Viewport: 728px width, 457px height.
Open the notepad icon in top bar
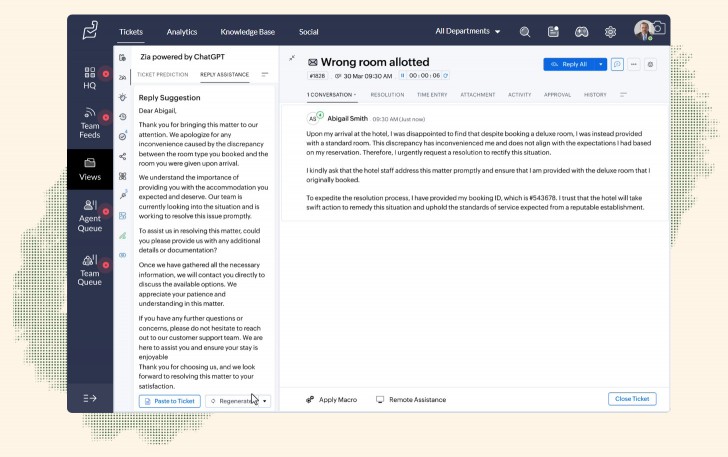click(553, 32)
